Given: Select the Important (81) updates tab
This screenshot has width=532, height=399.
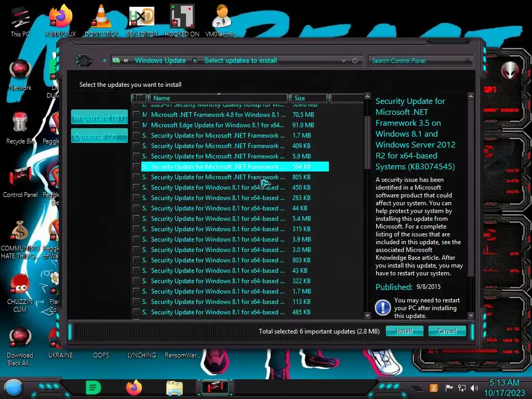Looking at the screenshot, I should coord(99,118).
